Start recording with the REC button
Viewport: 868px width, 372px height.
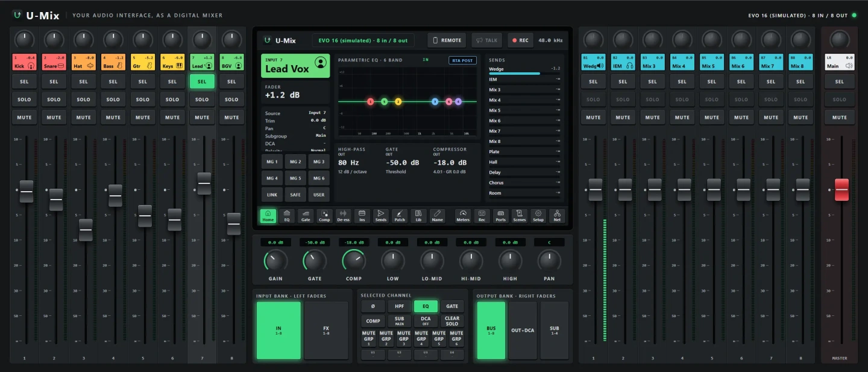click(521, 40)
